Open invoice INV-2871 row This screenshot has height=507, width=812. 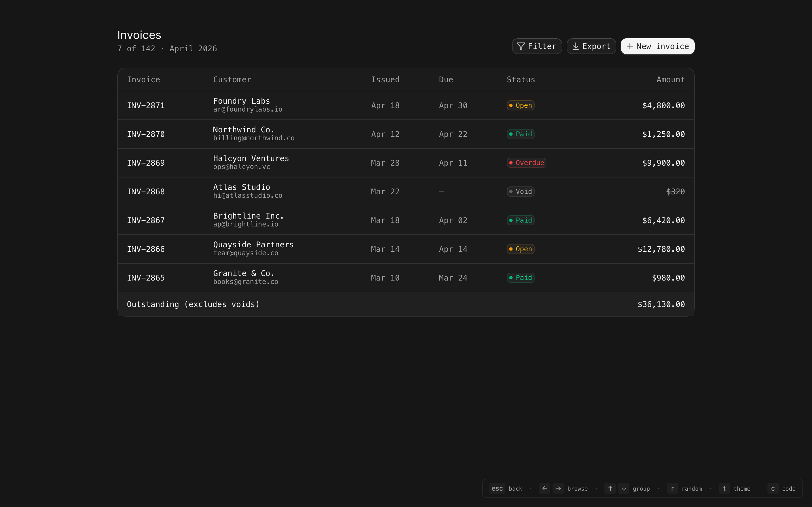click(145, 106)
